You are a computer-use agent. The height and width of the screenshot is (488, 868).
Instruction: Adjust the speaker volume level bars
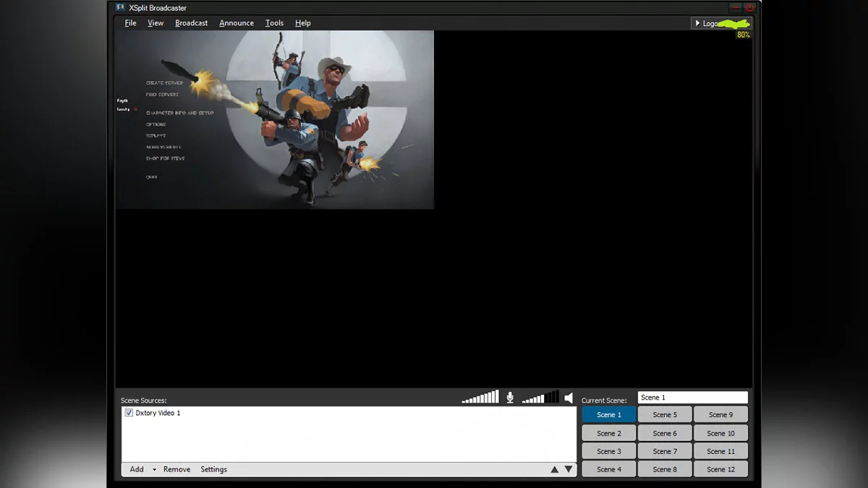click(x=540, y=398)
